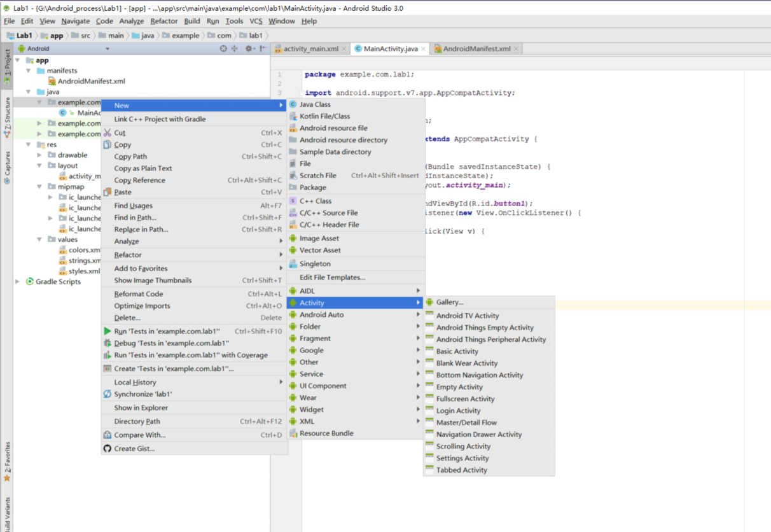
Task: Click the Paste clipboard icon
Action: tap(108, 192)
